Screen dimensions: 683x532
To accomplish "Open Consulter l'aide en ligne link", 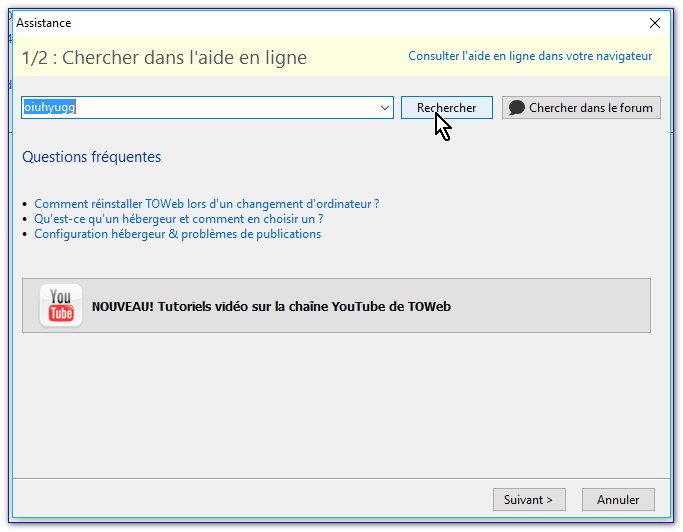I will (x=529, y=56).
